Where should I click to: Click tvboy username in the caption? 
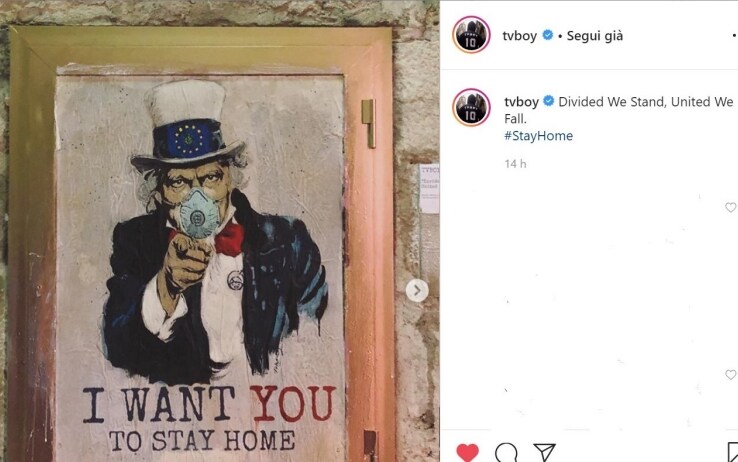click(x=521, y=102)
